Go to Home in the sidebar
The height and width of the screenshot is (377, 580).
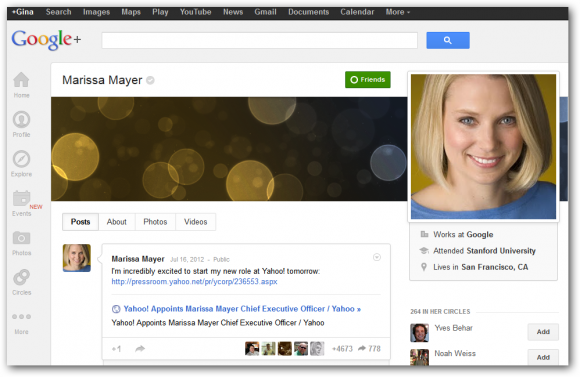tap(21, 84)
